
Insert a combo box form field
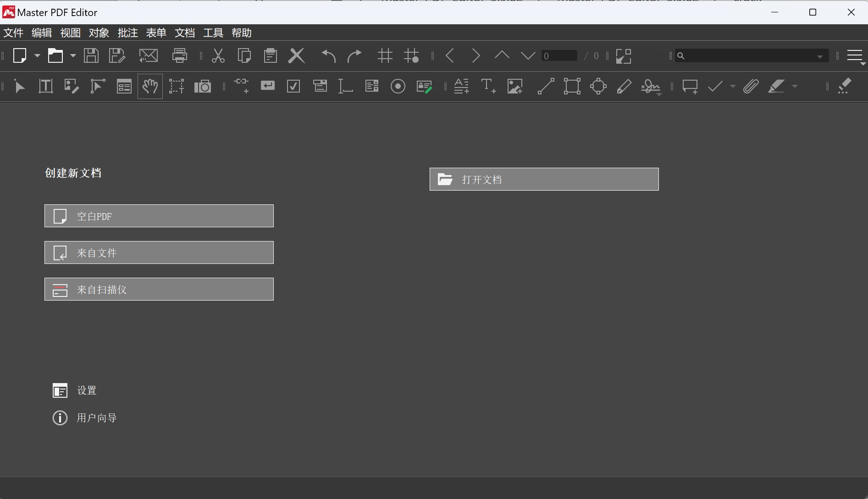(320, 86)
